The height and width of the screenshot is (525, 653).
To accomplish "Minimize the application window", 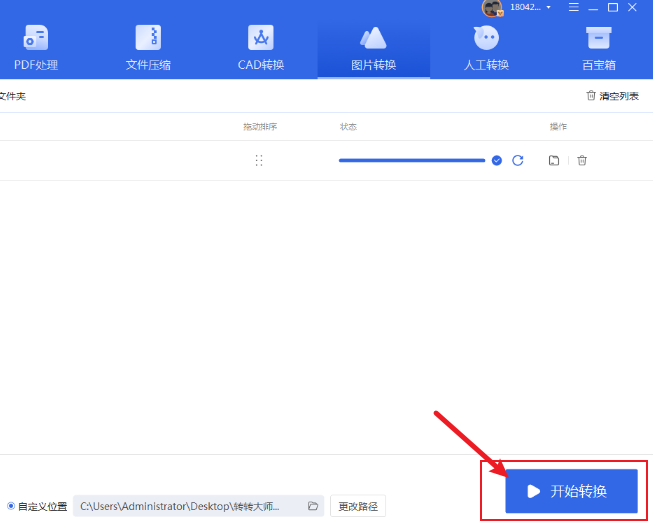I will point(593,7).
